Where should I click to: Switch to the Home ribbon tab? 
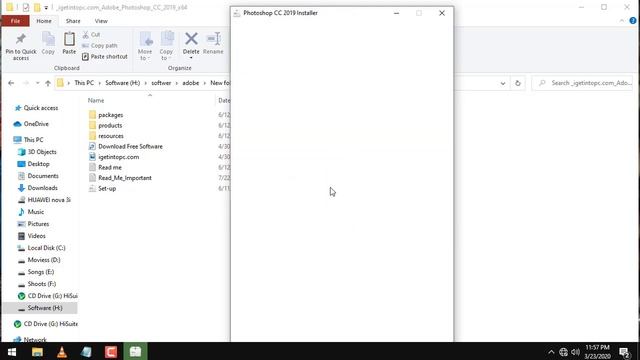pos(44,21)
